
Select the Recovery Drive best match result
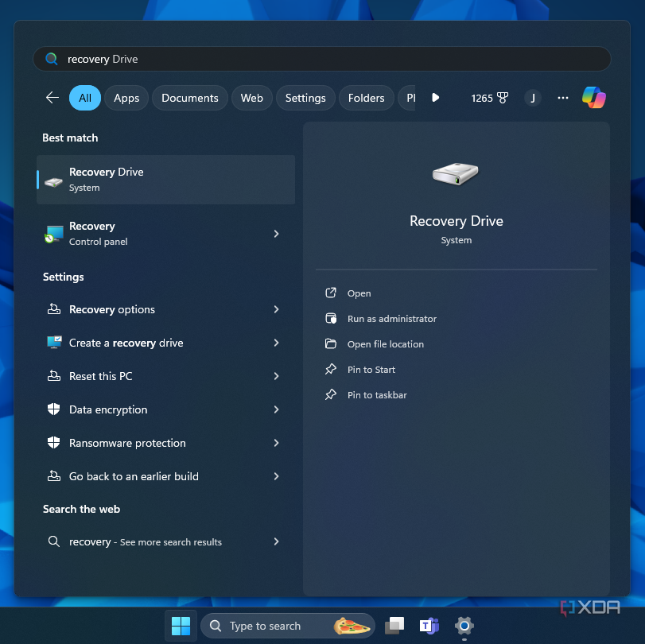click(165, 180)
